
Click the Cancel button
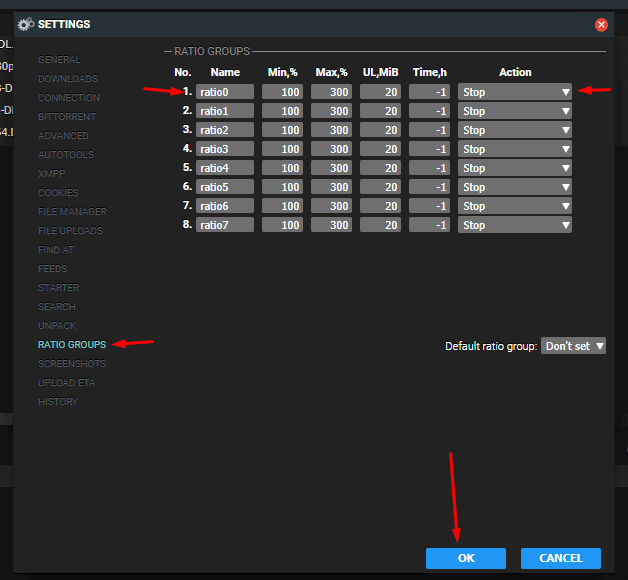(x=560, y=558)
